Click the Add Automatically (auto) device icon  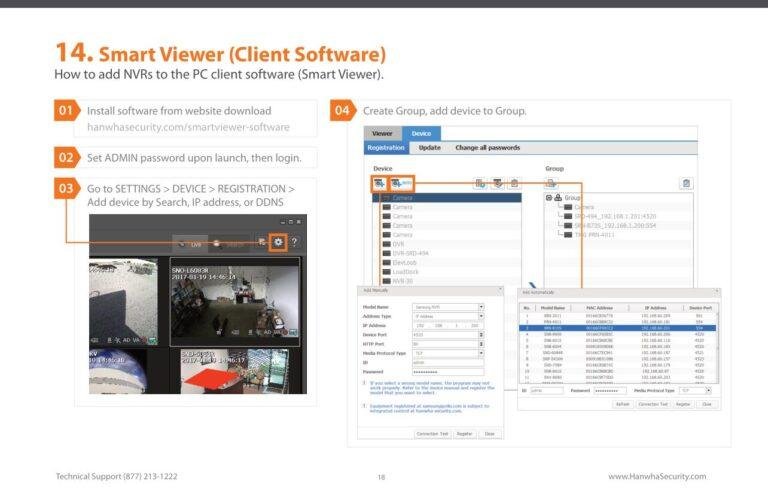click(402, 184)
